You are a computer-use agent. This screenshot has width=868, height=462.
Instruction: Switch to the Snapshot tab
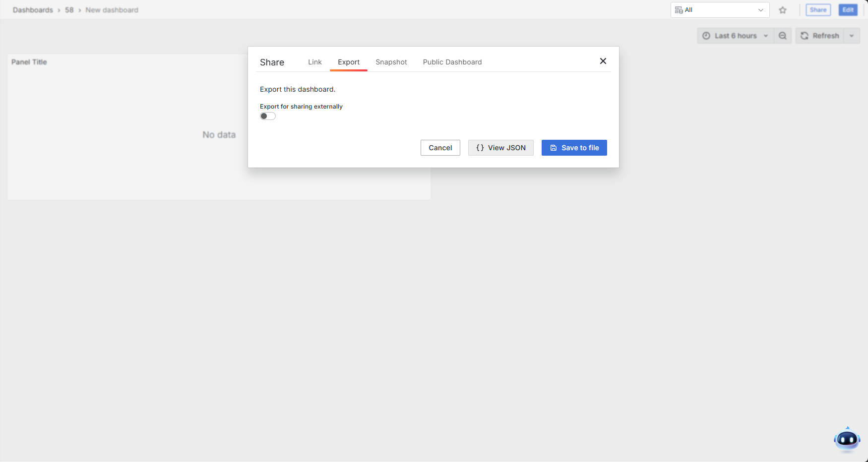point(391,62)
